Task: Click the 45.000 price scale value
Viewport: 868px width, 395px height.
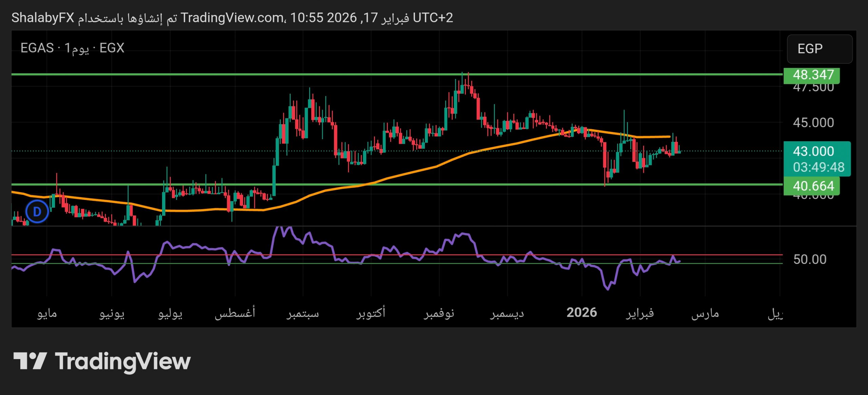Action: click(813, 123)
